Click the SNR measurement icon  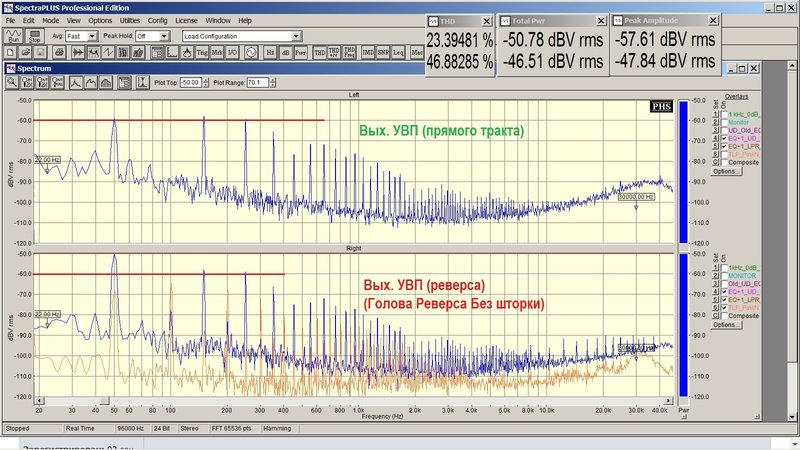tap(383, 53)
